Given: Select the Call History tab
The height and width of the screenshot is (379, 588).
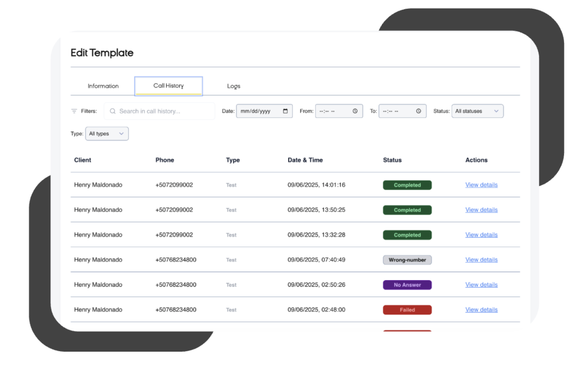Looking at the screenshot, I should click(x=168, y=86).
